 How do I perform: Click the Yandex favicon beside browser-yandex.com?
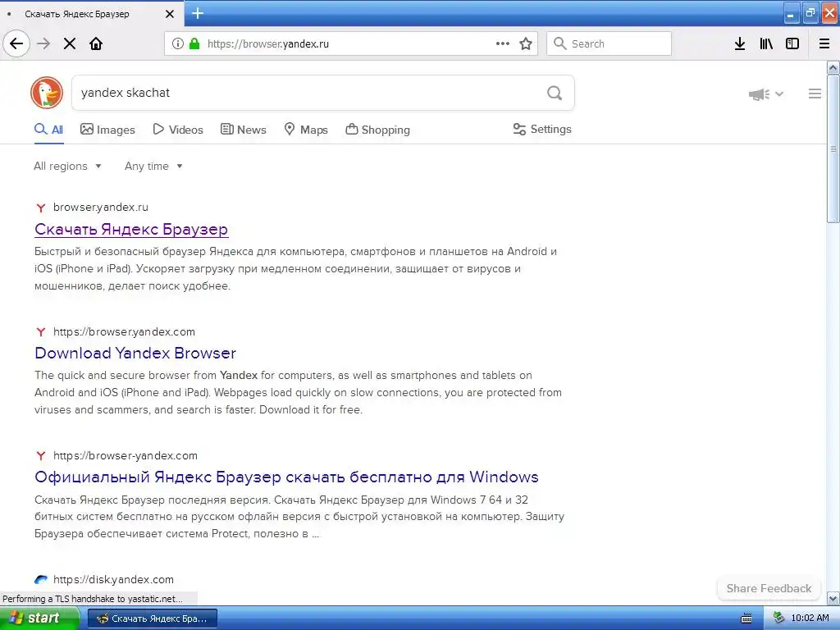tap(41, 456)
